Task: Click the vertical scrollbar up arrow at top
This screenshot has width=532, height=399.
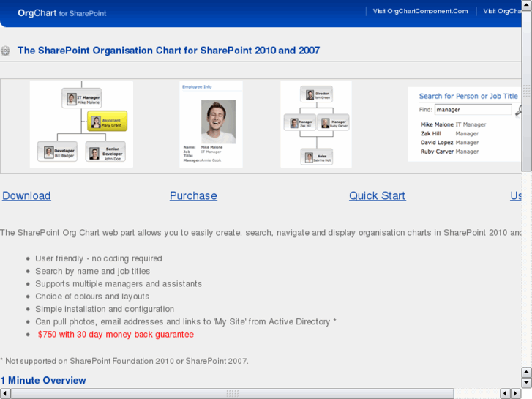Action: [527, 4]
